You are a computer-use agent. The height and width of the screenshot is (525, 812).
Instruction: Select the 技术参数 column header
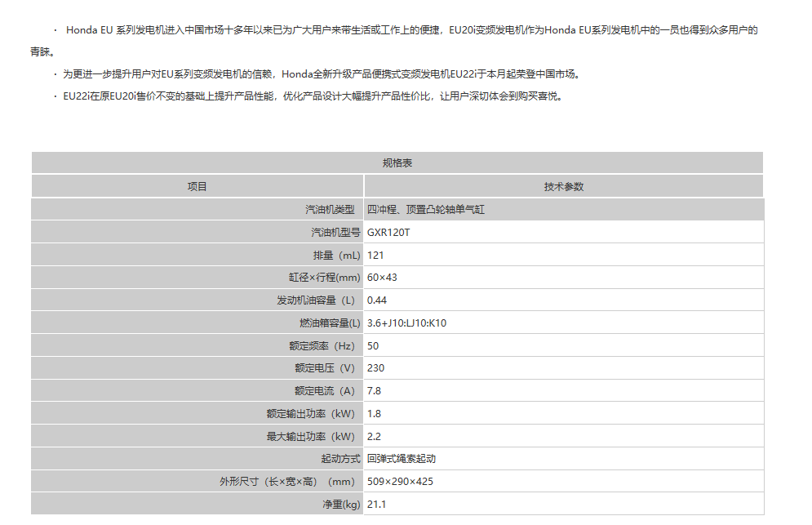[x=563, y=187]
